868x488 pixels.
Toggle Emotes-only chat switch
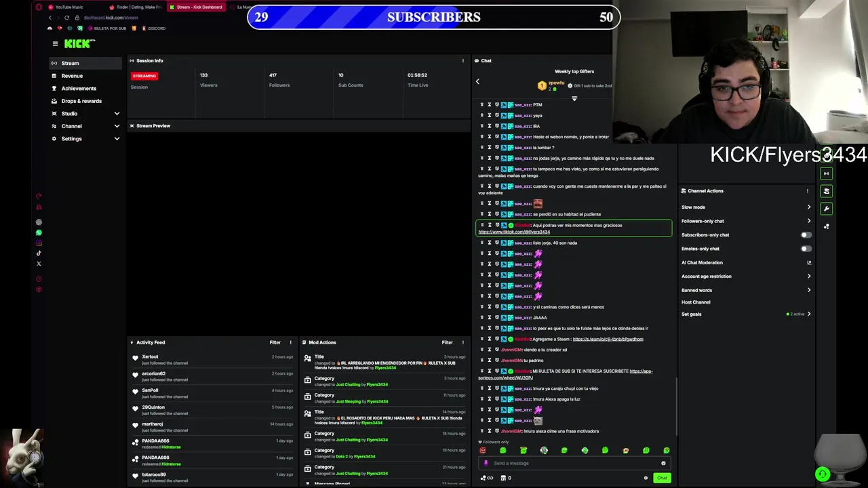[x=805, y=249]
